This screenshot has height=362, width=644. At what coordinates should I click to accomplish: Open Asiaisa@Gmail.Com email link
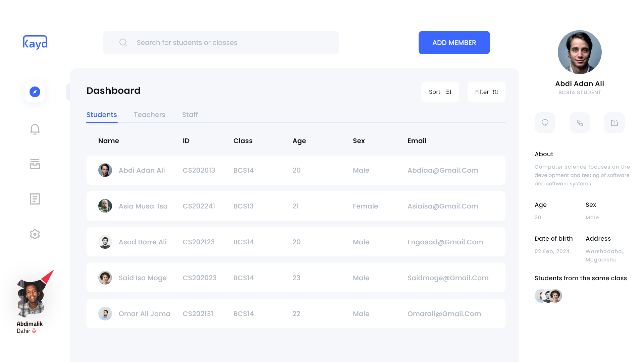pos(443,206)
